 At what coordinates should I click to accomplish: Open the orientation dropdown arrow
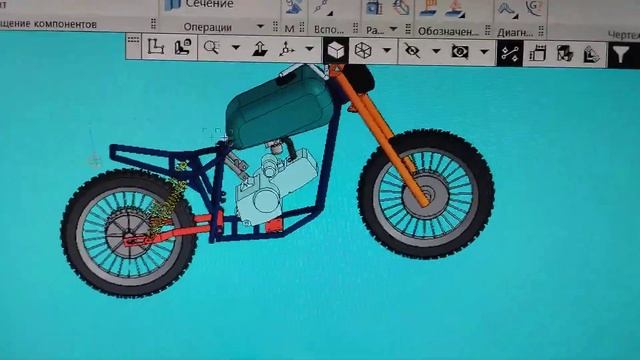[310, 49]
